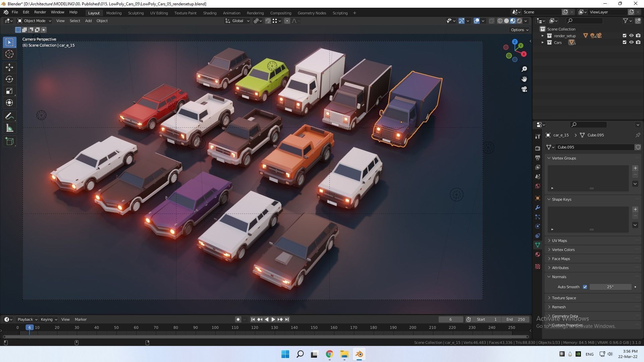Open the Object Constraints tab
644x362 pixels.
(x=538, y=236)
